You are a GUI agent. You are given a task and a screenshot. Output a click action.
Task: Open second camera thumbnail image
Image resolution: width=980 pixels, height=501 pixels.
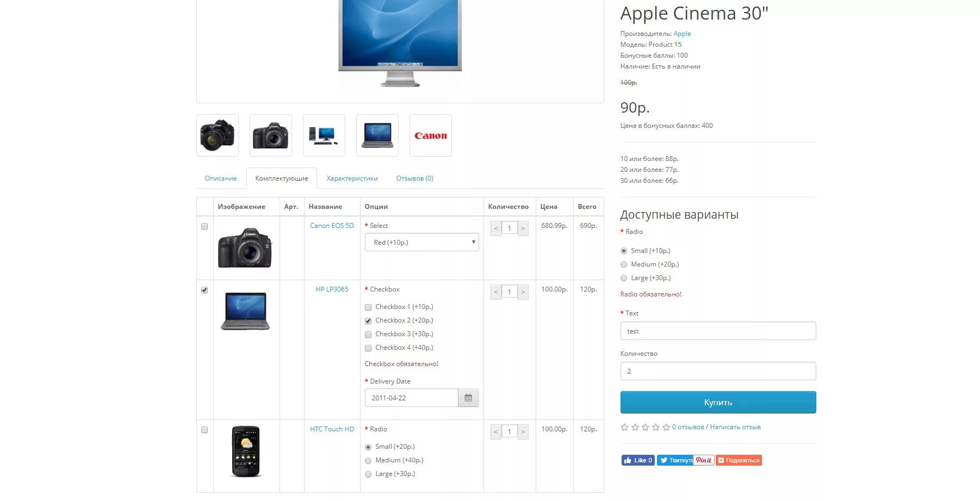[x=271, y=135]
